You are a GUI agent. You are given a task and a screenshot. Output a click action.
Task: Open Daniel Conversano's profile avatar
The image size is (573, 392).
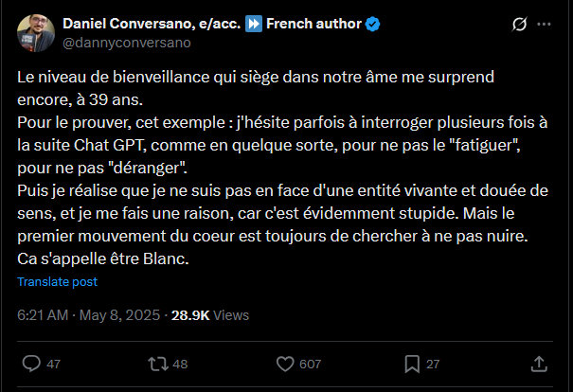(36, 33)
